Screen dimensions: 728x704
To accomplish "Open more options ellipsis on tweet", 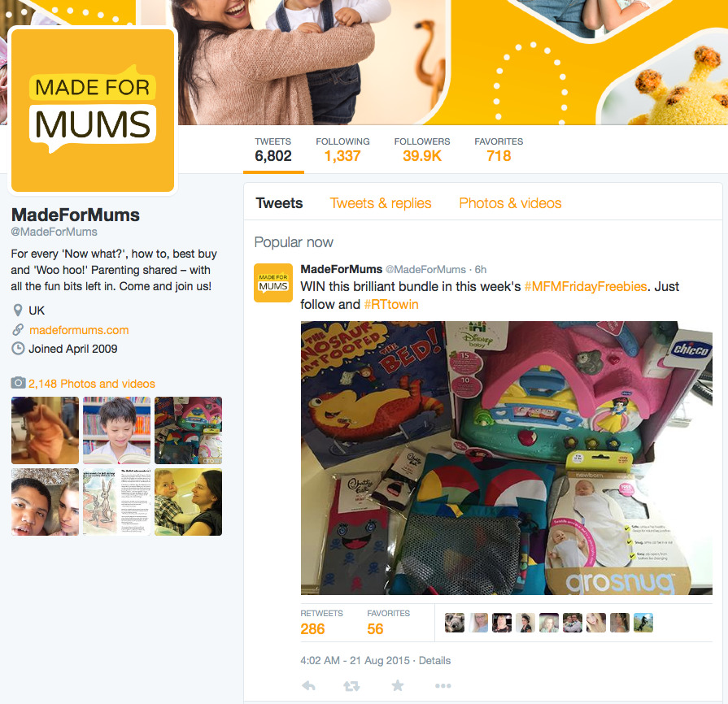I will [443, 686].
